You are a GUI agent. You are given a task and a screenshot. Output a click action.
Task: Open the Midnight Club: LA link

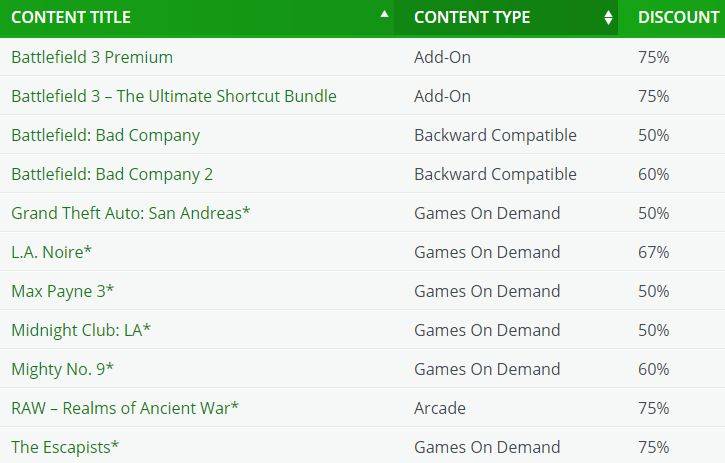pos(81,330)
